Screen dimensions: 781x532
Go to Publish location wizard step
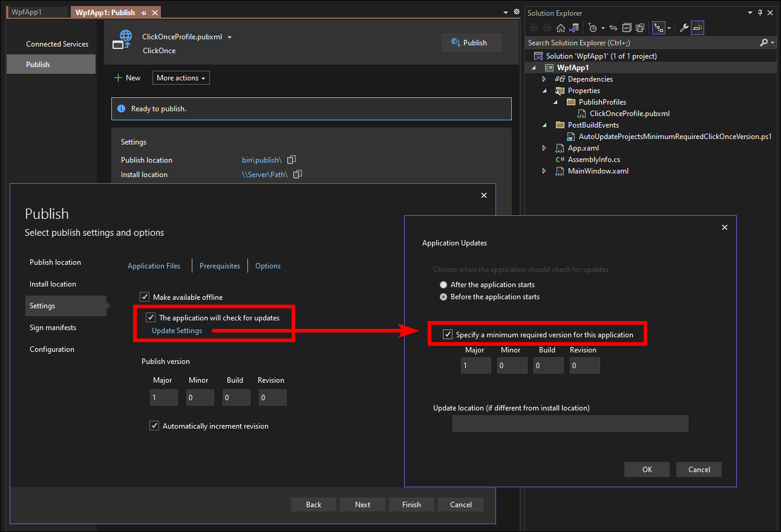[55, 262]
